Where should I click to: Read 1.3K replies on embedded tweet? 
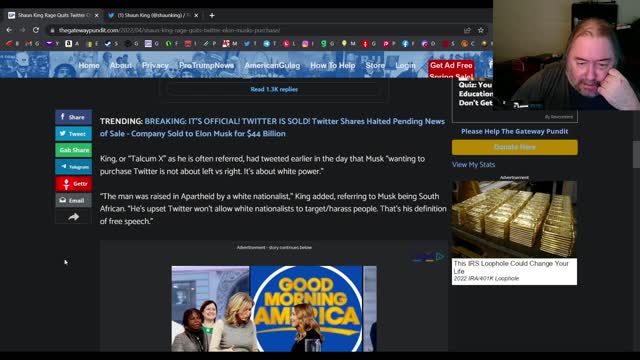pos(274,89)
